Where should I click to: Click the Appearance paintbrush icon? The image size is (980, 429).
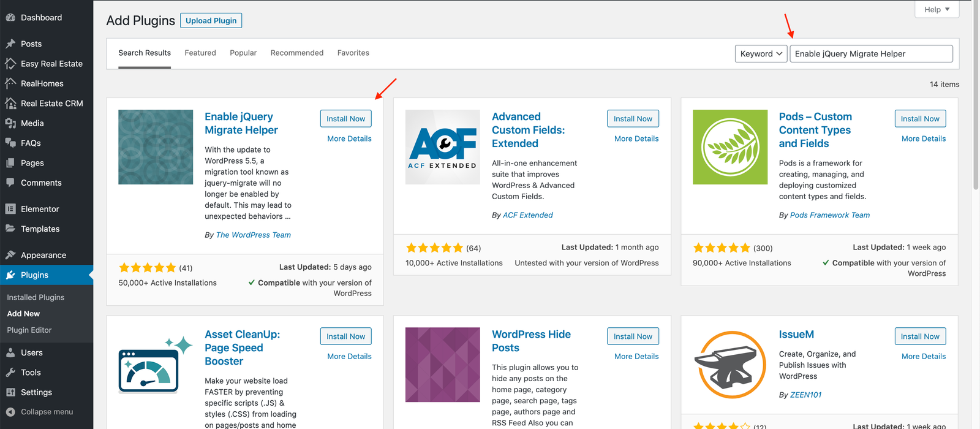pyautogui.click(x=10, y=255)
